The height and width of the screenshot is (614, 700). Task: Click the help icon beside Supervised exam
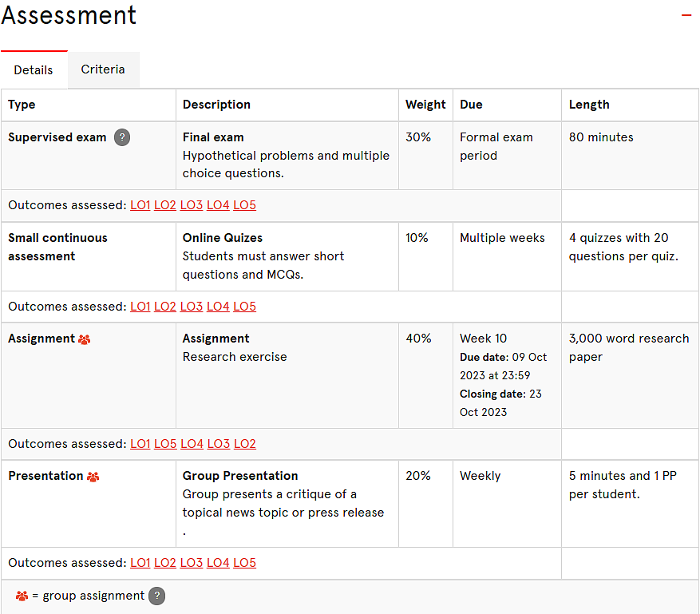tap(122, 137)
